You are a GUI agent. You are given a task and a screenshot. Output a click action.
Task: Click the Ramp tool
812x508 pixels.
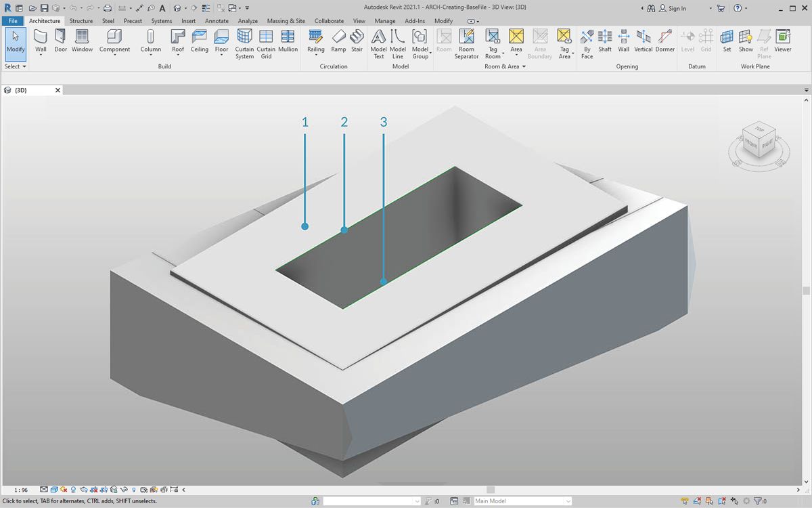coord(338,41)
